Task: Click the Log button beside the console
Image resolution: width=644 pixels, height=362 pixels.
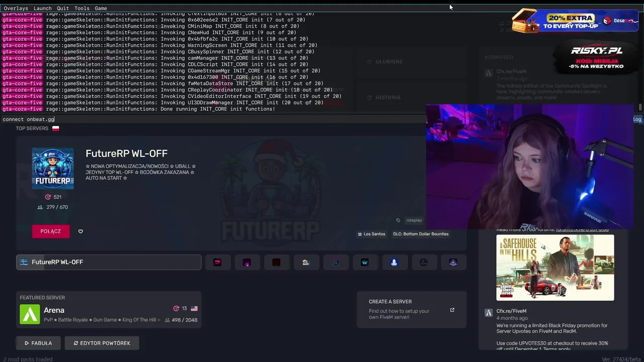Action: [x=637, y=119]
